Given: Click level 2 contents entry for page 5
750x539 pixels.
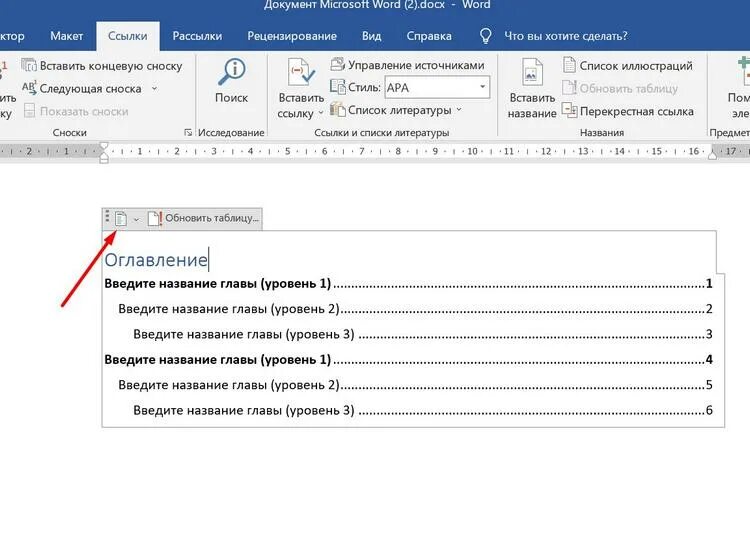Looking at the screenshot, I should [x=415, y=385].
